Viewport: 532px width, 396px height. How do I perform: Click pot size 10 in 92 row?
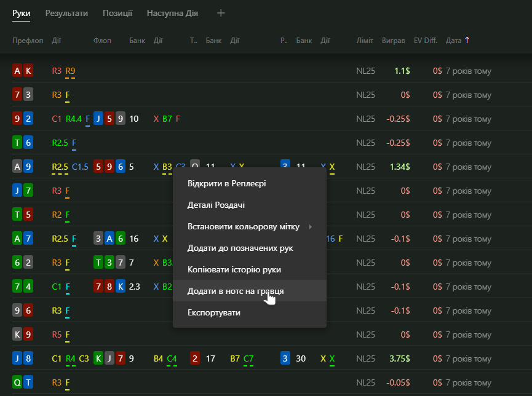click(134, 119)
